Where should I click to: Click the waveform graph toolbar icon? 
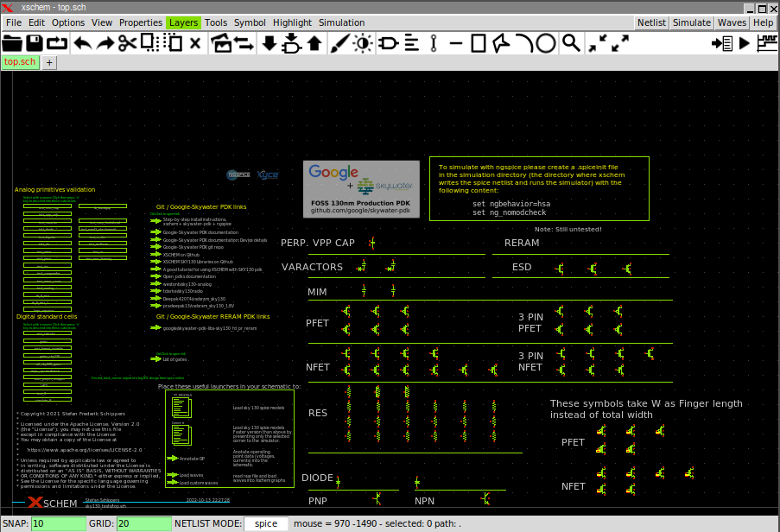click(x=766, y=42)
